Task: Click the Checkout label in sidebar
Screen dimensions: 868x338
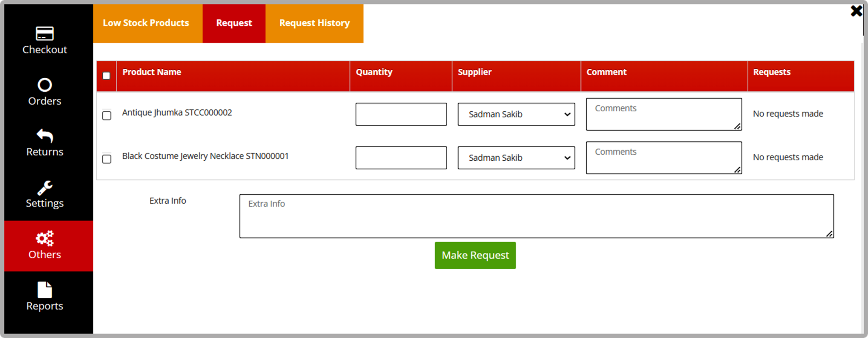Action: point(45,50)
